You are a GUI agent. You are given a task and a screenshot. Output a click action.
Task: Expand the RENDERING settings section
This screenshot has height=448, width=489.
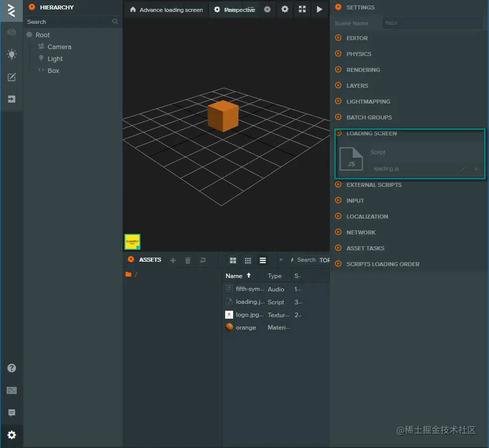pos(363,70)
